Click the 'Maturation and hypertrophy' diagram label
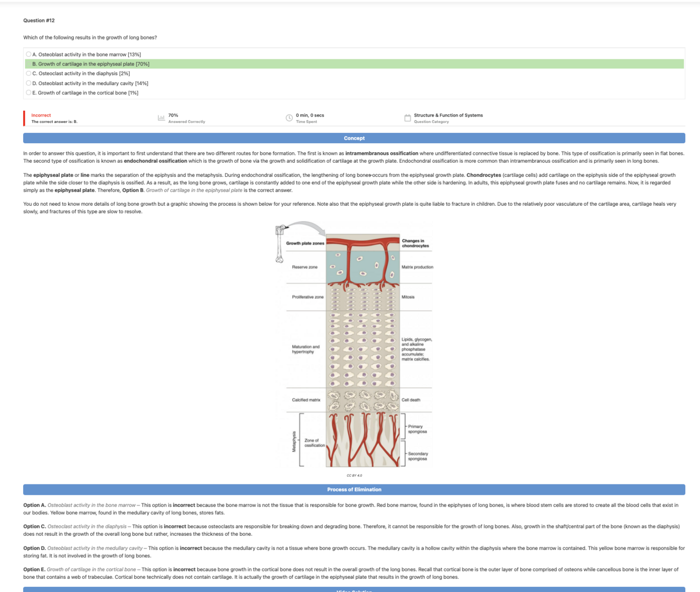Screen dimensions: 700x592 click(305, 349)
